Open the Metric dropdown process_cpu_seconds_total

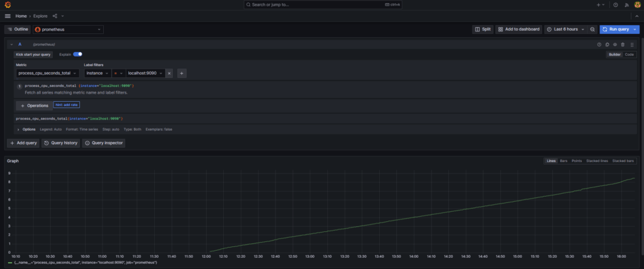[x=47, y=73]
